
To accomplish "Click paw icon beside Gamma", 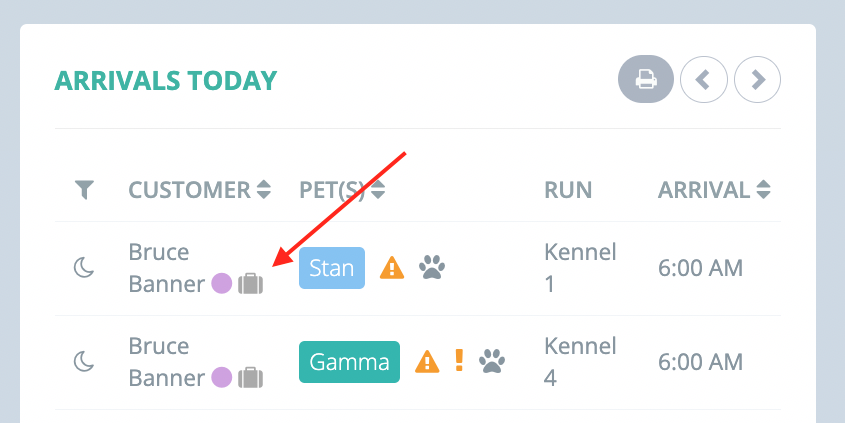I will (x=492, y=362).
